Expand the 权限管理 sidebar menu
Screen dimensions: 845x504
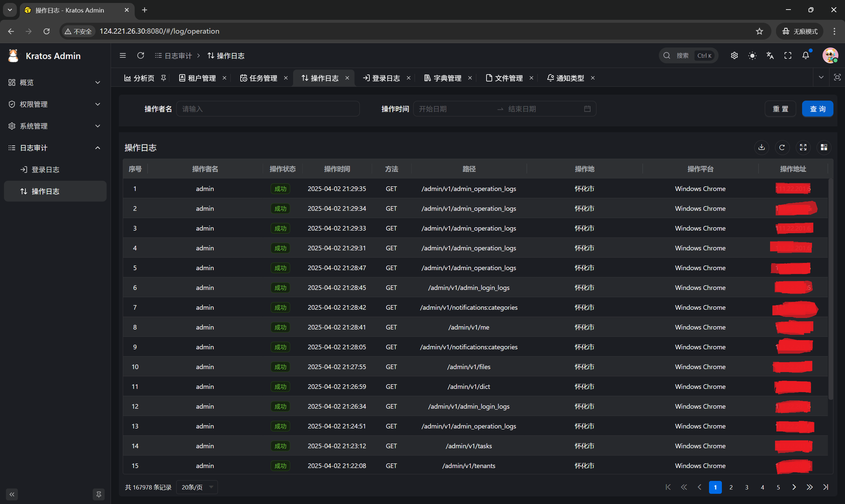(x=54, y=104)
